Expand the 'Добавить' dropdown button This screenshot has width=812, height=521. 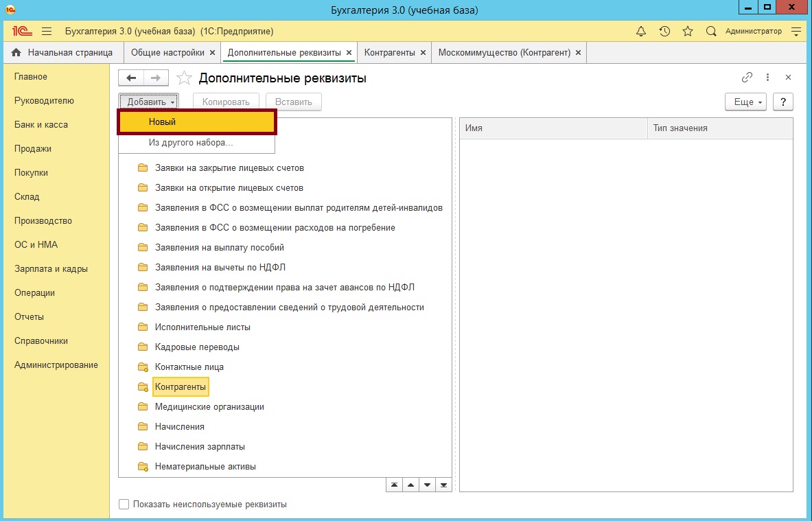tap(148, 102)
